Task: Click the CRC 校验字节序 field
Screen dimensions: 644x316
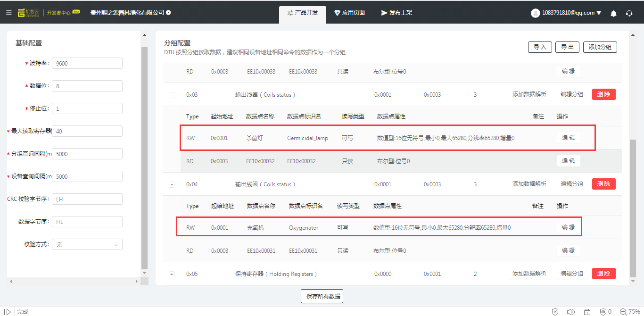Action: pos(87,199)
